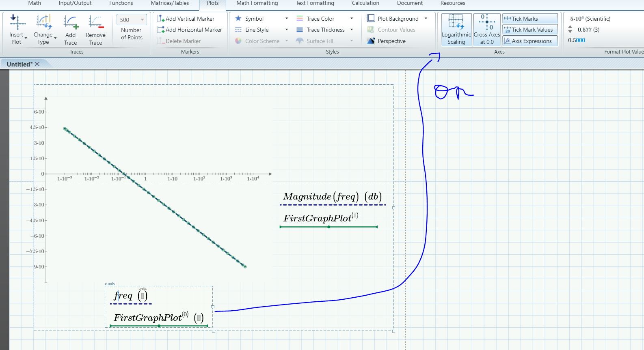Screen dimensions: 644x350
Task: Click the Insert Plot icon
Action: click(17, 23)
